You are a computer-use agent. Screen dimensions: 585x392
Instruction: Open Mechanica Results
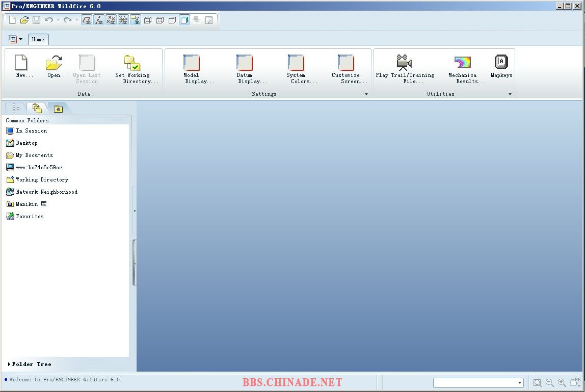(x=467, y=69)
